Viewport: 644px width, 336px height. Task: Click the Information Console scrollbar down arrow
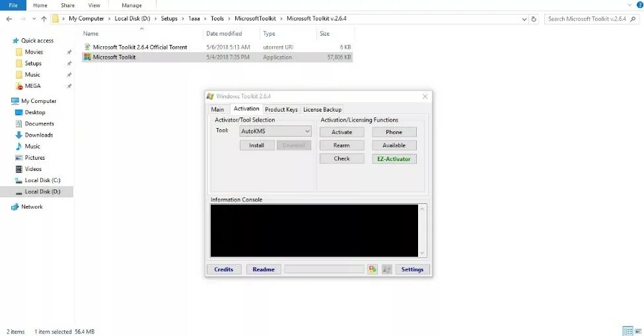pyautogui.click(x=422, y=253)
